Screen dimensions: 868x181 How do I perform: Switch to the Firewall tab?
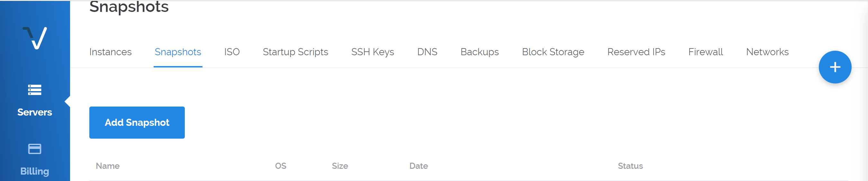tap(705, 52)
